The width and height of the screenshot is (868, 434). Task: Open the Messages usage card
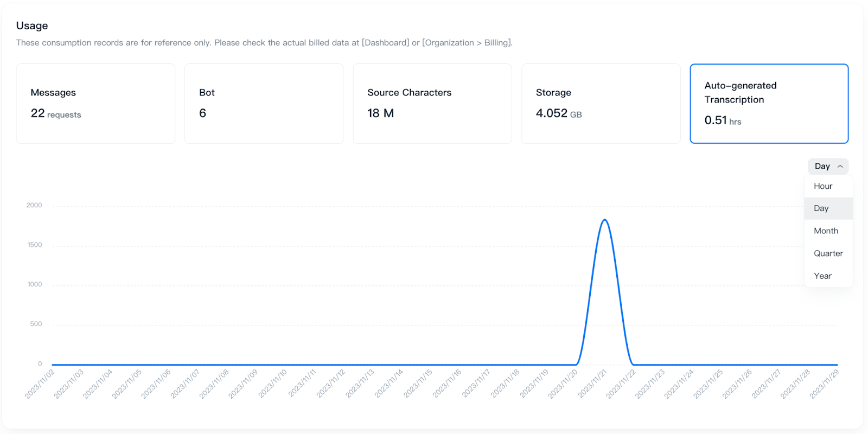pos(95,104)
